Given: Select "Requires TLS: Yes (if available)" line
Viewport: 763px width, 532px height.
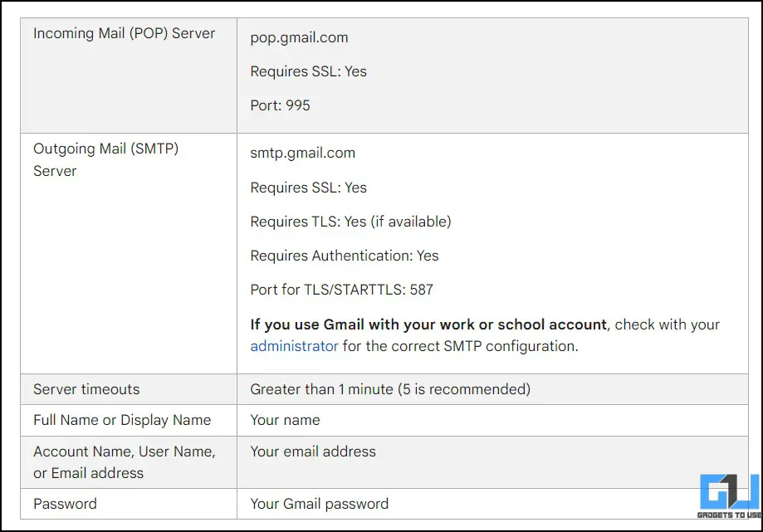Looking at the screenshot, I should pos(351,222).
